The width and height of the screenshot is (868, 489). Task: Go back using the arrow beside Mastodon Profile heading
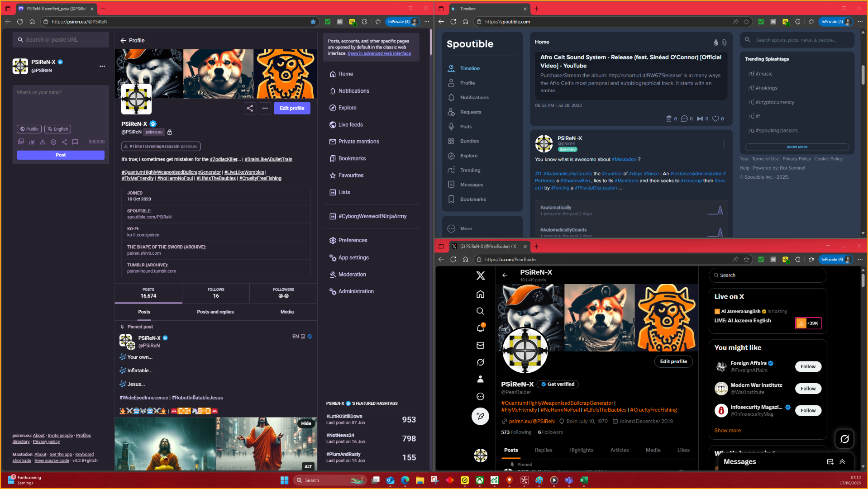(123, 41)
